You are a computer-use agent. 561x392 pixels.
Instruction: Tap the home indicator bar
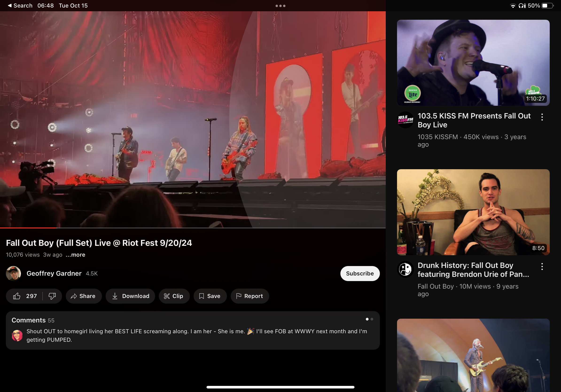[280, 387]
